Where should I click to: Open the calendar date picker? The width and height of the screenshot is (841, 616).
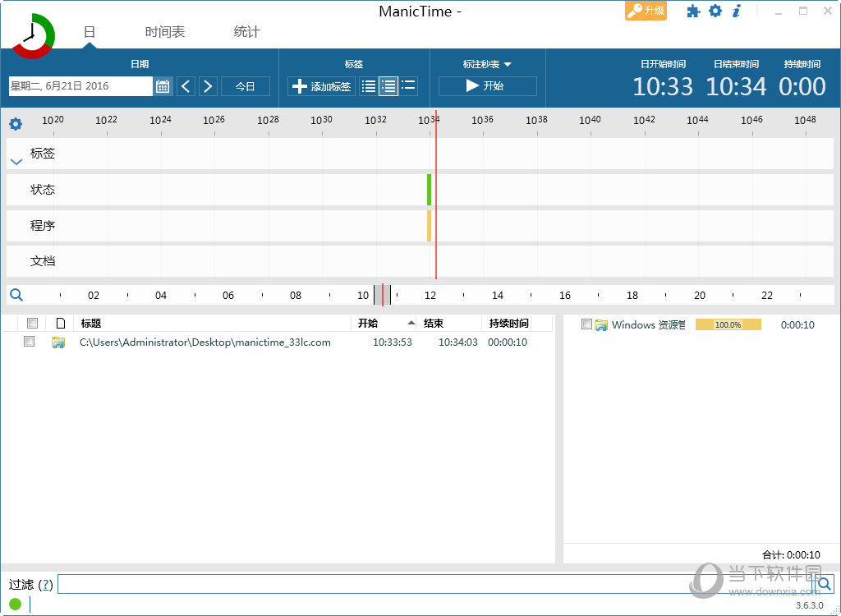[163, 86]
